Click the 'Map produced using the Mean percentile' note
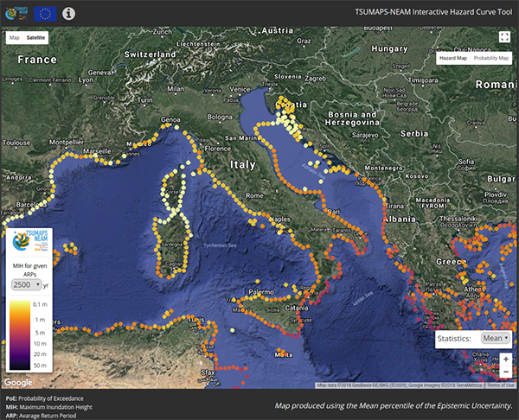This screenshot has width=519, height=420. [394, 405]
